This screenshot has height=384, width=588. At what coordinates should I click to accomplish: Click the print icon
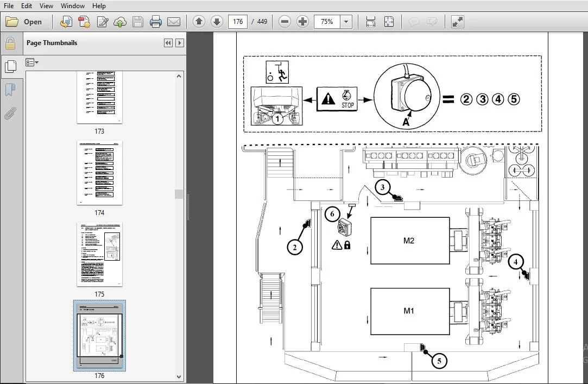coord(155,22)
